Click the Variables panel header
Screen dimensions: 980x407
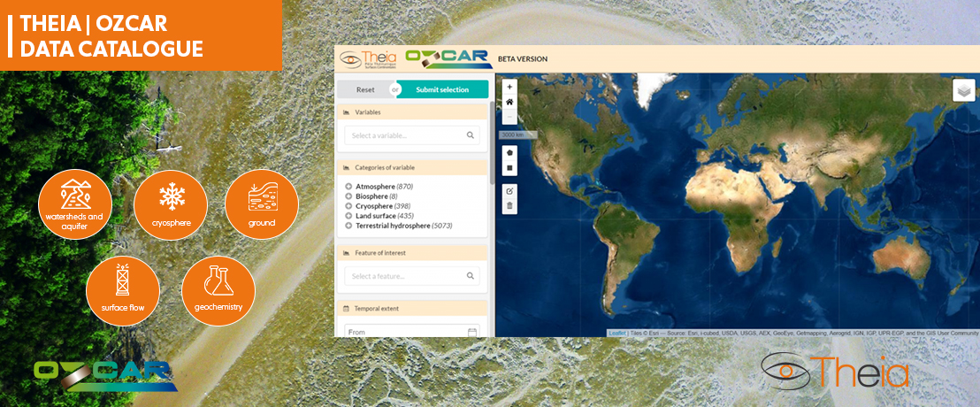(x=412, y=112)
